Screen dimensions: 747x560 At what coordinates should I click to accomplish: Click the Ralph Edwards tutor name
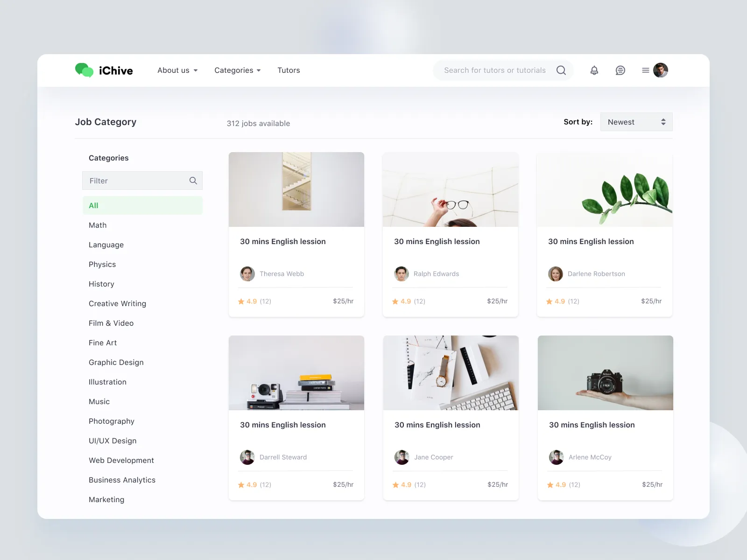point(436,274)
